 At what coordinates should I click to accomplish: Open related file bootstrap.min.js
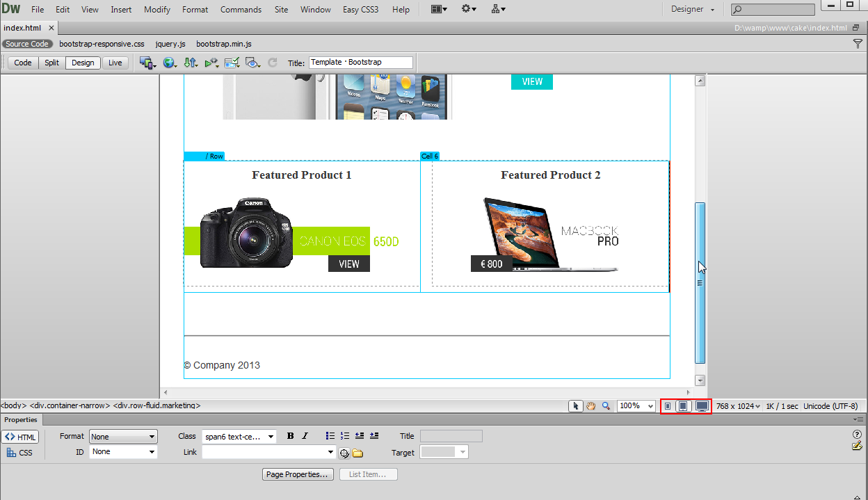coord(224,44)
